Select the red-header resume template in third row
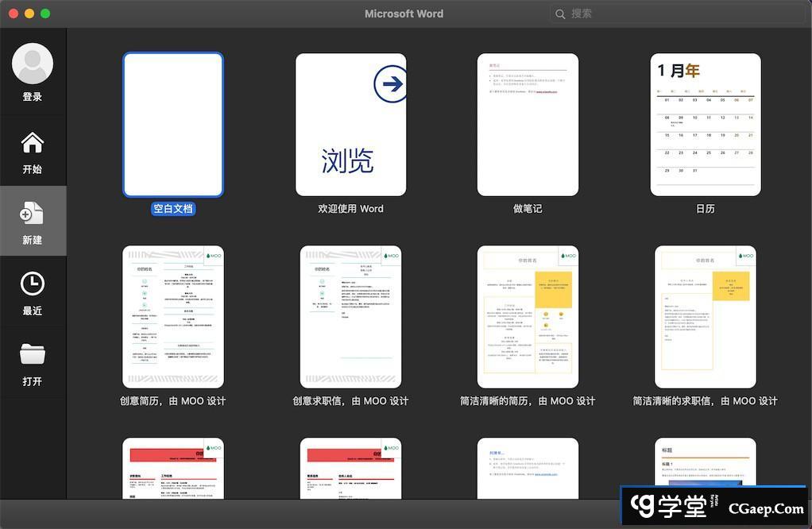The width and height of the screenshot is (812, 529). [173, 469]
